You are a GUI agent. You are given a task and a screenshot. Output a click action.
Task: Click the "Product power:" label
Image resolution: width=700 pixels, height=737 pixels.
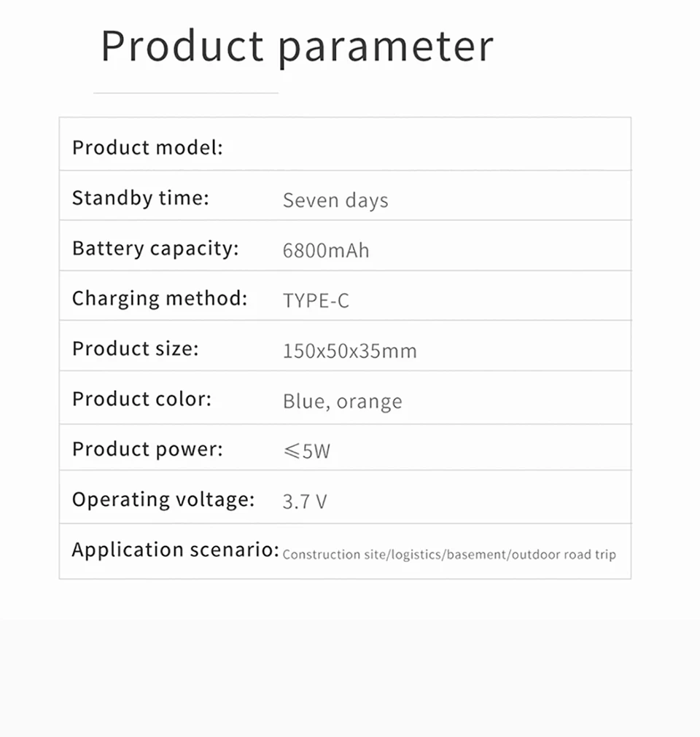coord(147,449)
